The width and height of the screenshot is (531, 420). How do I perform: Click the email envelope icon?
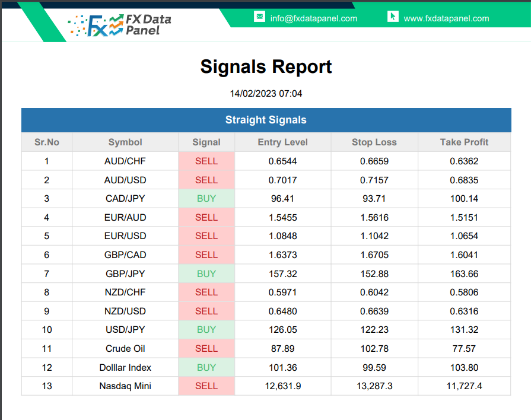(259, 16)
